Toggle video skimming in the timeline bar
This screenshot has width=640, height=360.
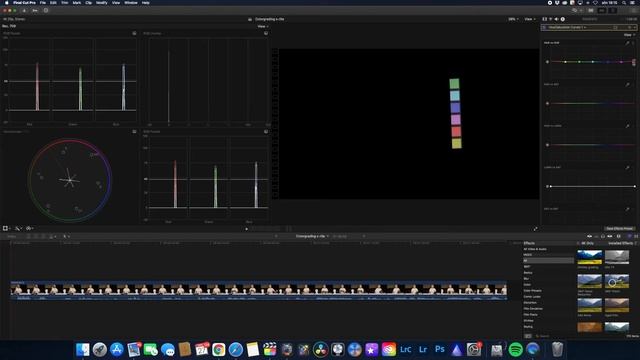pos(589,236)
